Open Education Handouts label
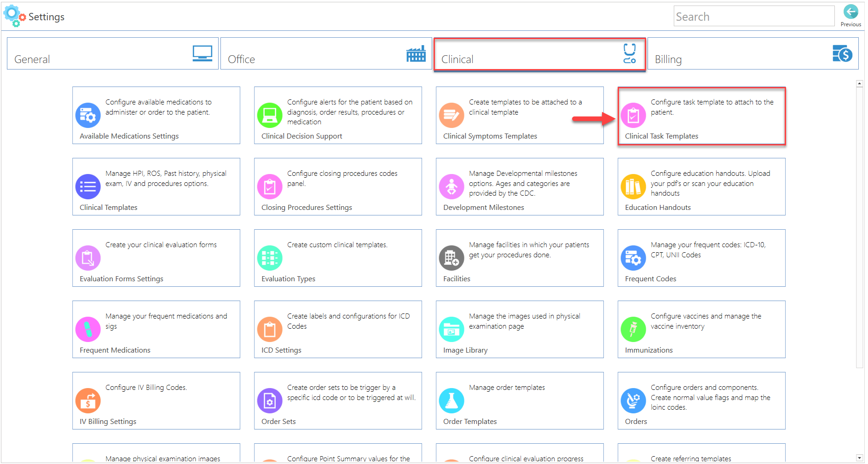Viewport: 868px width, 464px height. click(x=658, y=208)
